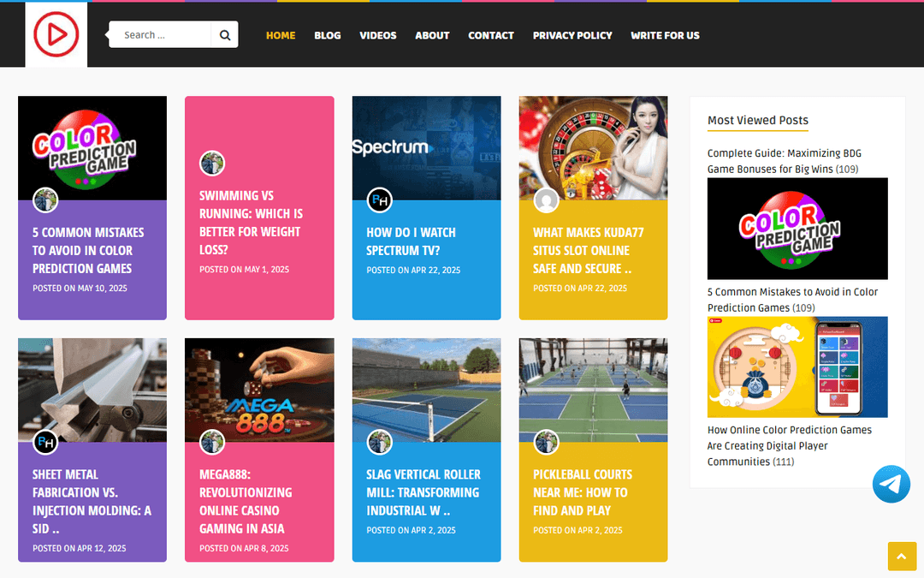Open sidebar link 'Complete Guide: Maximizing BDG Game Bonuses'

pyautogui.click(x=784, y=161)
